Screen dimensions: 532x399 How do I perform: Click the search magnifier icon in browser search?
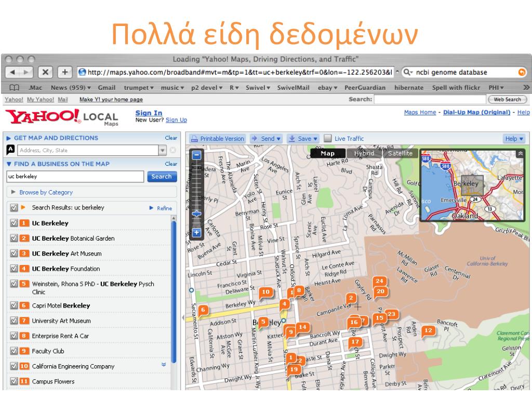(407, 72)
